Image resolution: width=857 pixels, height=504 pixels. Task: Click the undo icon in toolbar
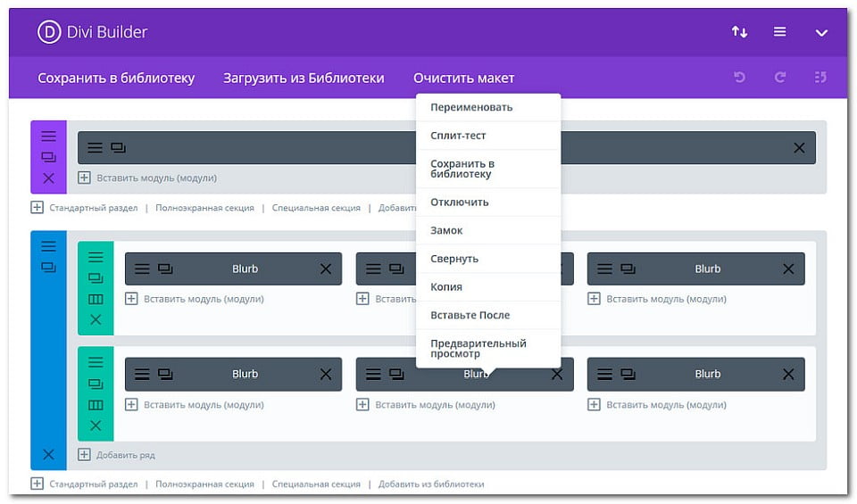pos(739,78)
